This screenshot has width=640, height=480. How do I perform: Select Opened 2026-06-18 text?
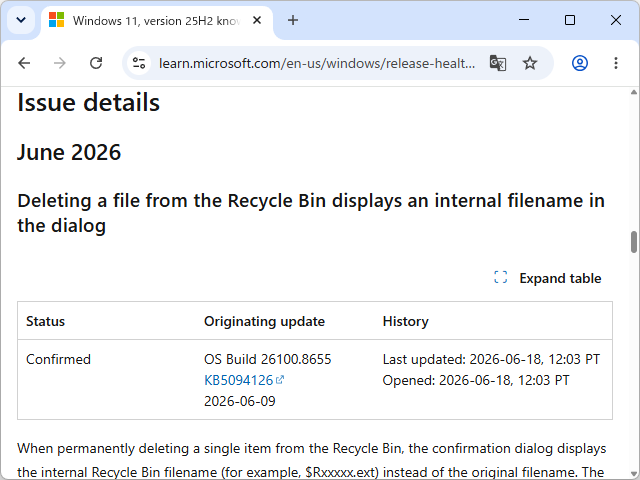click(476, 380)
